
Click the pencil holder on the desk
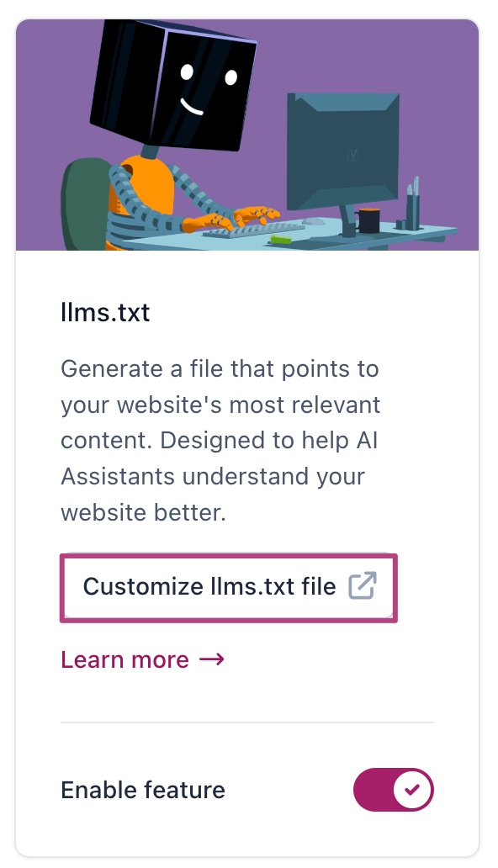click(413, 205)
